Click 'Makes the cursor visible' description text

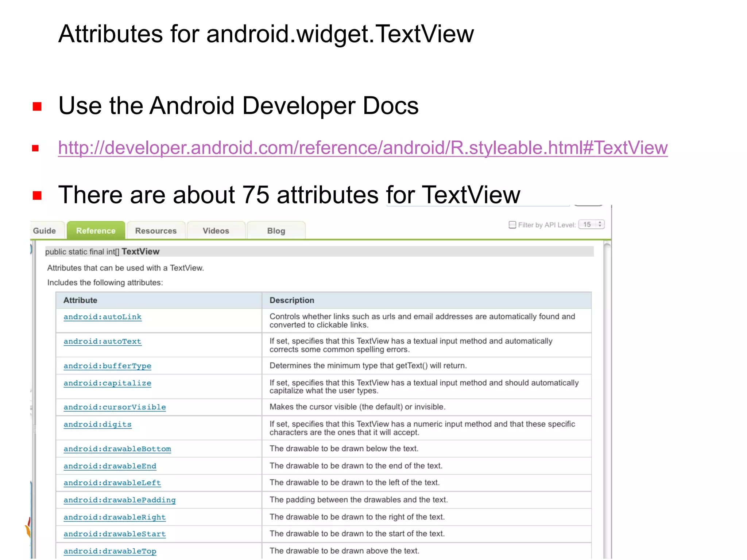point(357,407)
